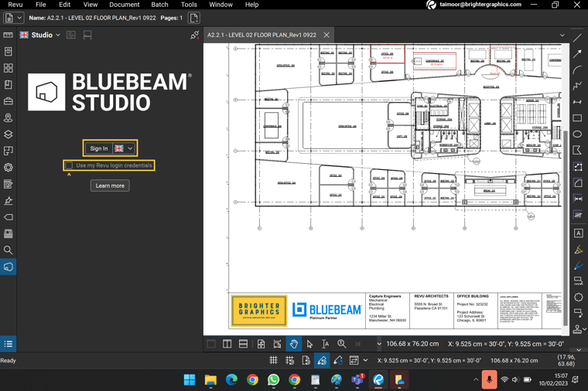The height and width of the screenshot is (391, 588).
Task: Select the Ellipse markup tool
Action: click(x=577, y=134)
